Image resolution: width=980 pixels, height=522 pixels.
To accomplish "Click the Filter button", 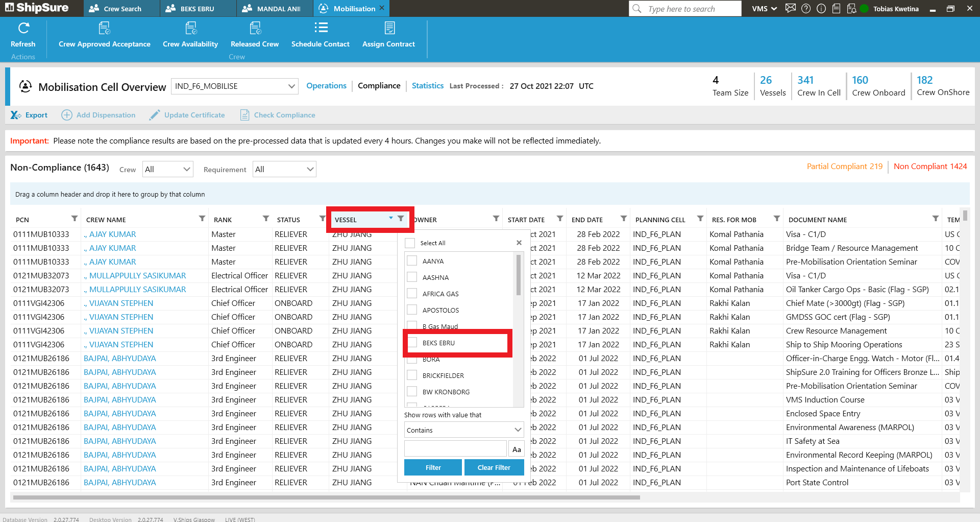I will (433, 467).
